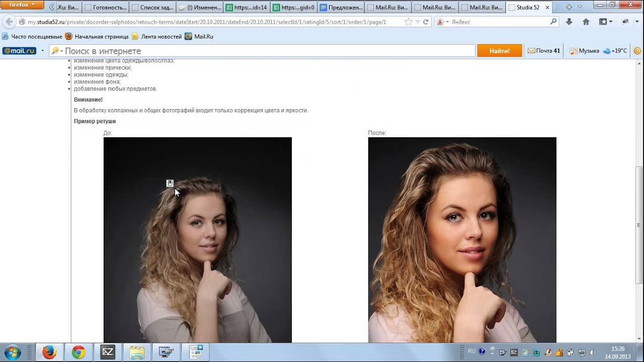Check the +19°C weather widget
The height and width of the screenshot is (362, 644).
615,51
